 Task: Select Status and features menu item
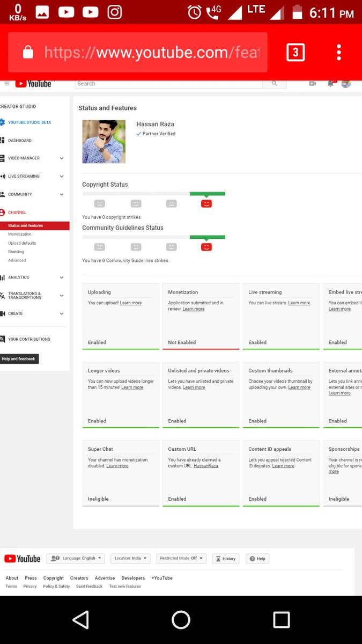pos(35,226)
